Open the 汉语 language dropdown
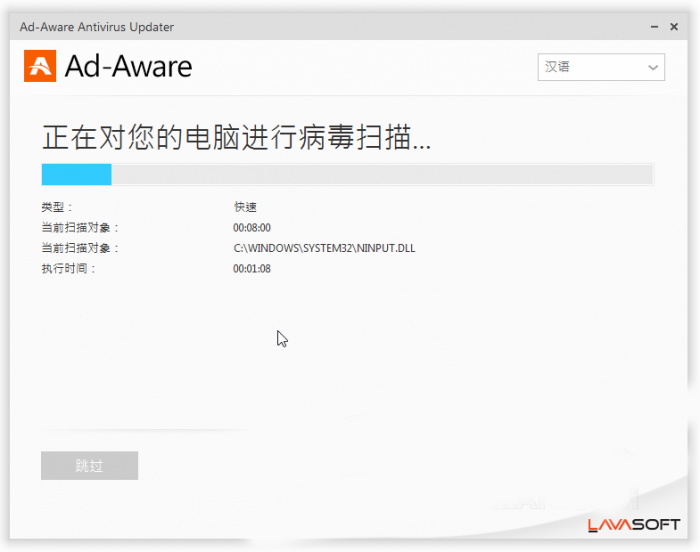Viewport: 700px width, 552px height. [x=600, y=68]
